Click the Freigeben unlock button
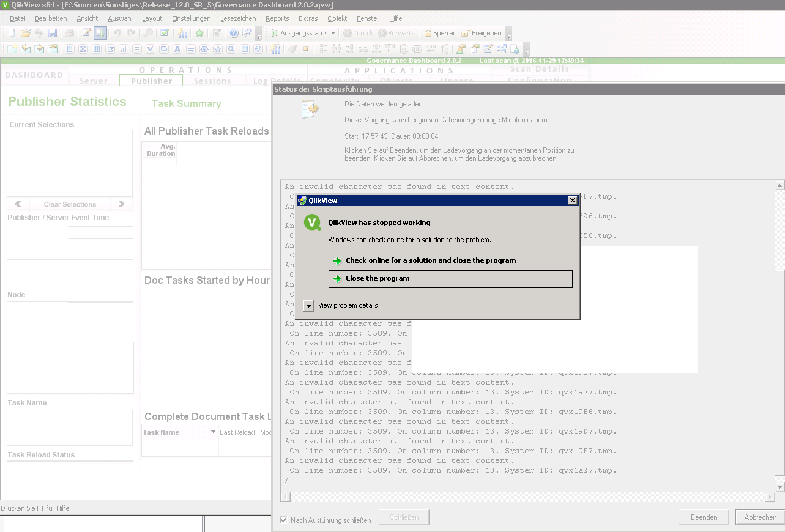 coord(482,33)
